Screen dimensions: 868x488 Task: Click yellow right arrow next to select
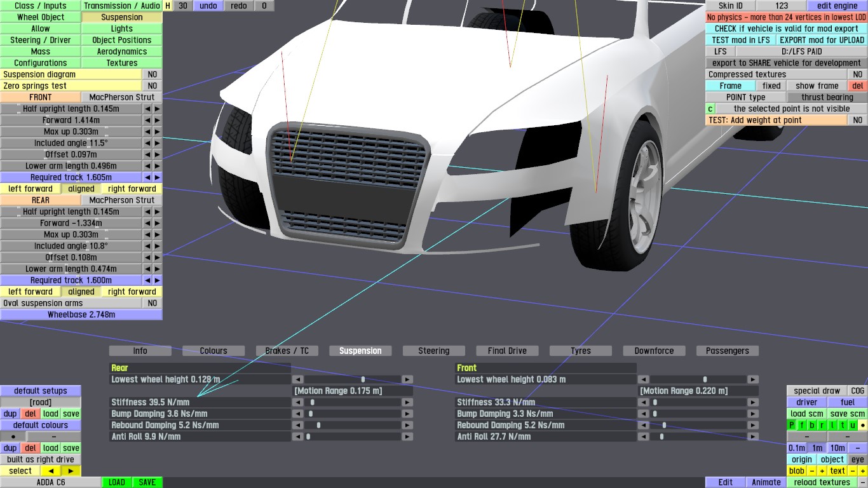(x=71, y=471)
